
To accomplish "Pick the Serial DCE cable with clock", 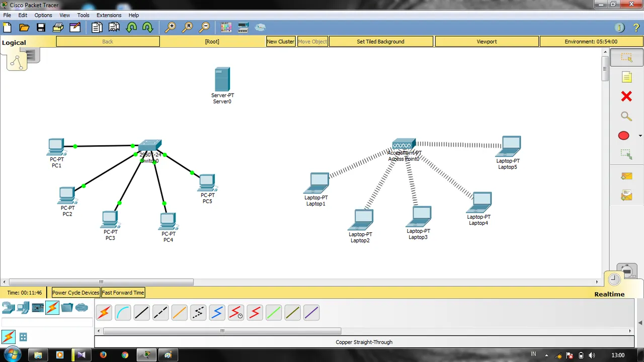I will click(236, 313).
